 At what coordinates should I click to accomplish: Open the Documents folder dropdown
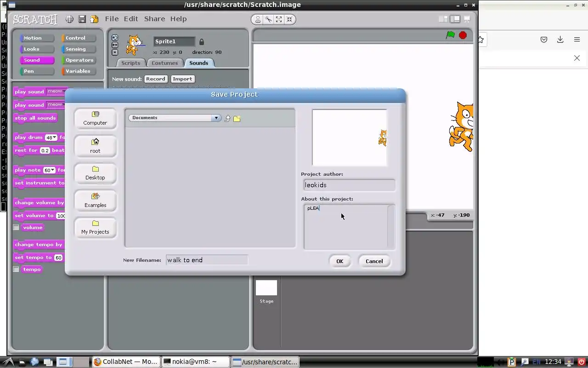[175, 118]
